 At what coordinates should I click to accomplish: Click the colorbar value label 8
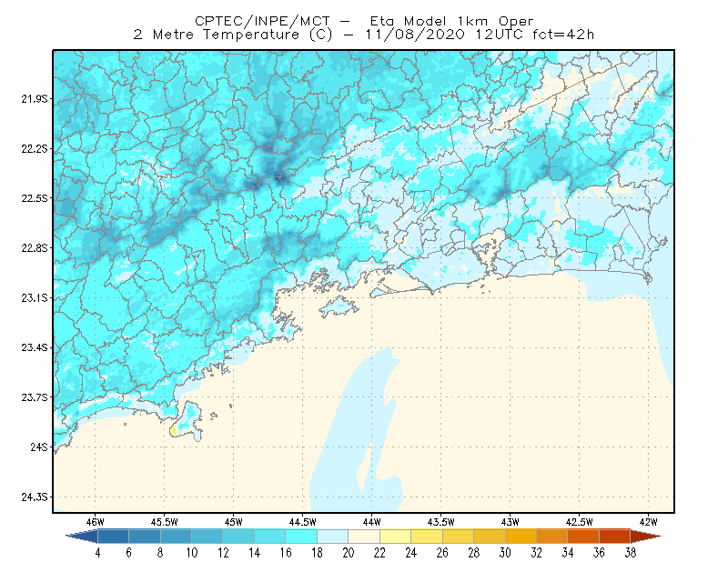(x=160, y=553)
